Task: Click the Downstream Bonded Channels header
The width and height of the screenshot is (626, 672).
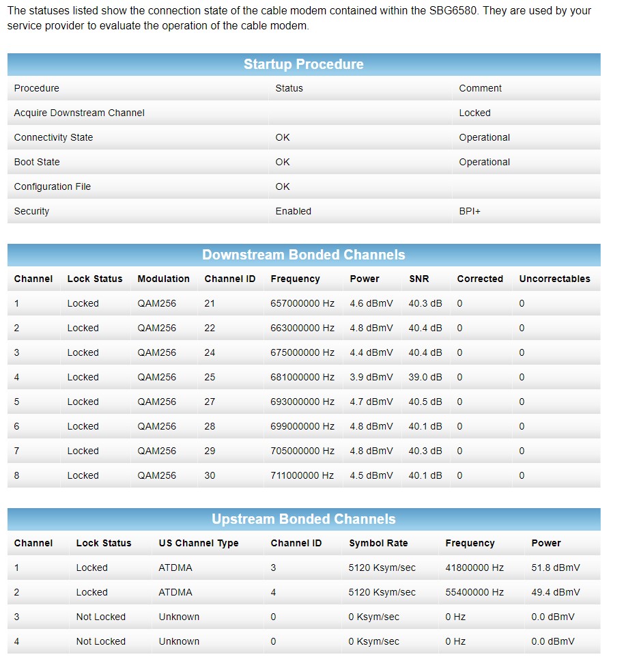Action: 303,255
